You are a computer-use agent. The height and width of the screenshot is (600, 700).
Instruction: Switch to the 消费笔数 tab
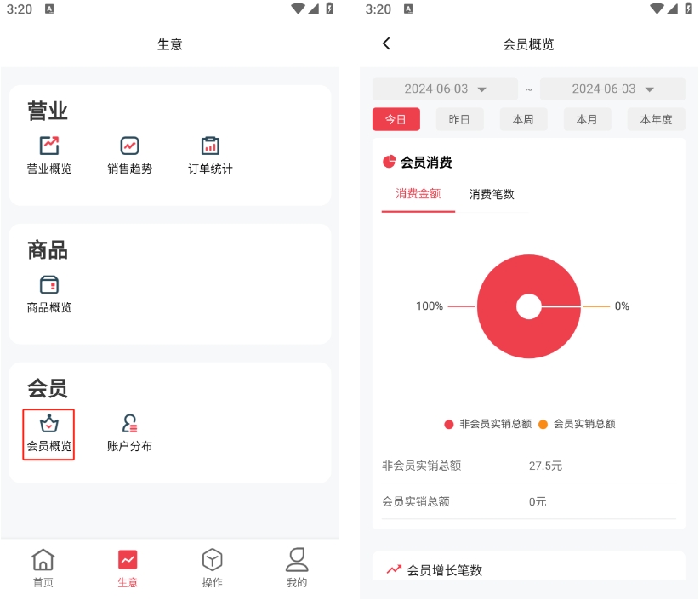(x=492, y=194)
